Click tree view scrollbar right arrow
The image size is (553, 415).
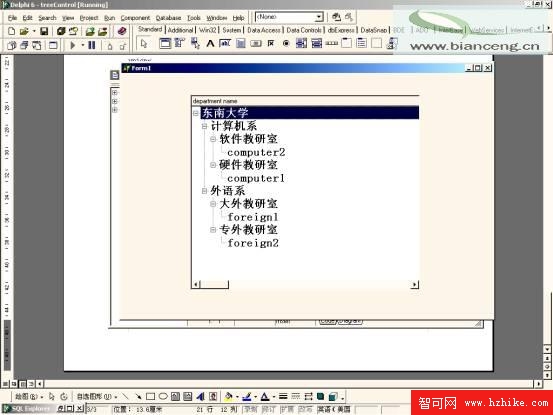[414, 285]
